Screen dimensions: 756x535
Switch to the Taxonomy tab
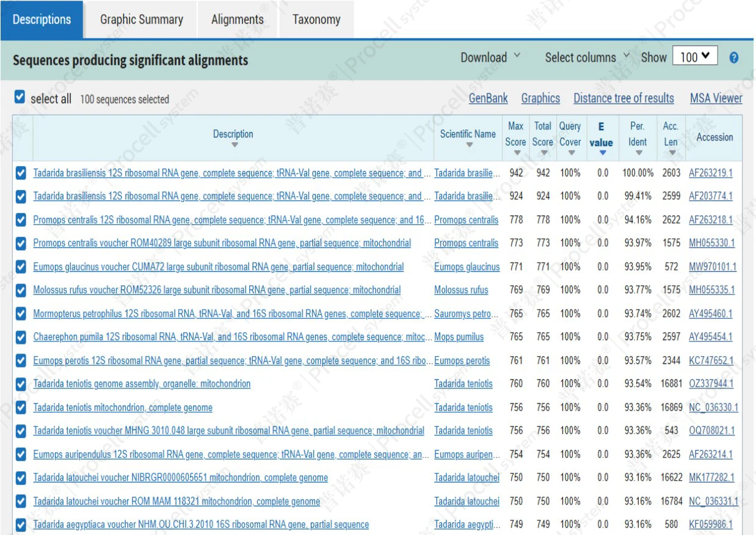click(x=316, y=20)
